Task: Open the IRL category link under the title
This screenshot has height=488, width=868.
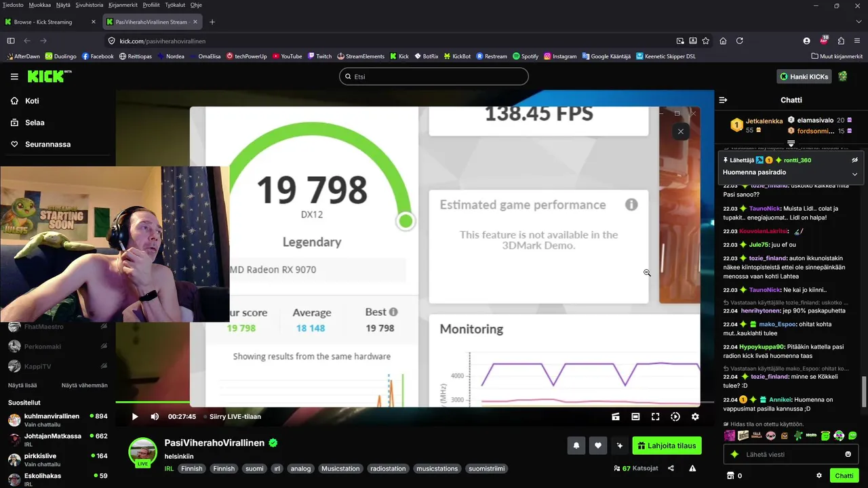Action: pyautogui.click(x=169, y=468)
